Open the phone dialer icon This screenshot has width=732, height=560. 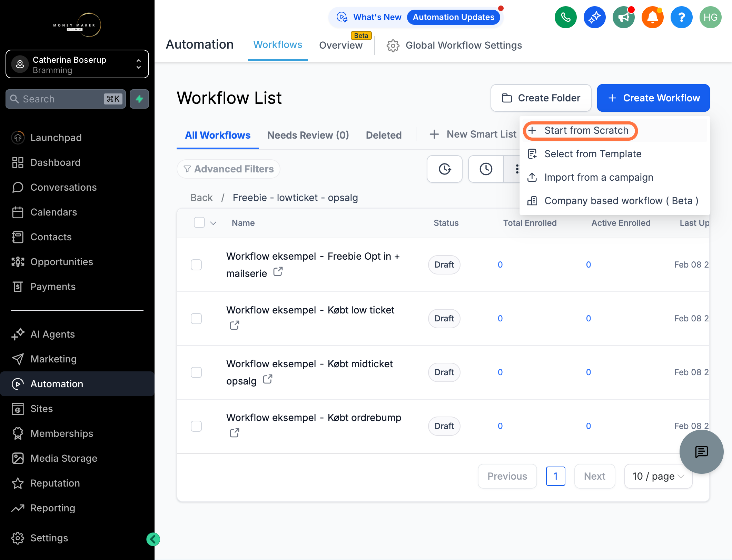565,17
